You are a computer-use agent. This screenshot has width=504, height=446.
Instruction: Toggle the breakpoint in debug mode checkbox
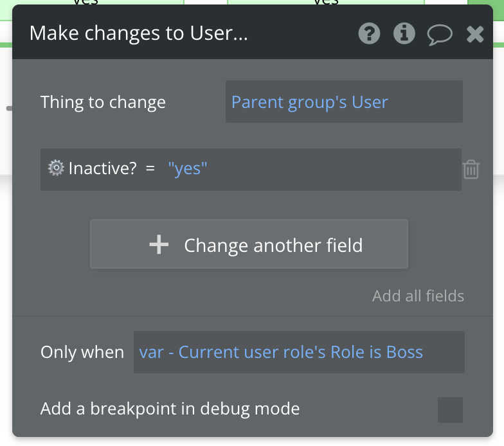(450, 409)
